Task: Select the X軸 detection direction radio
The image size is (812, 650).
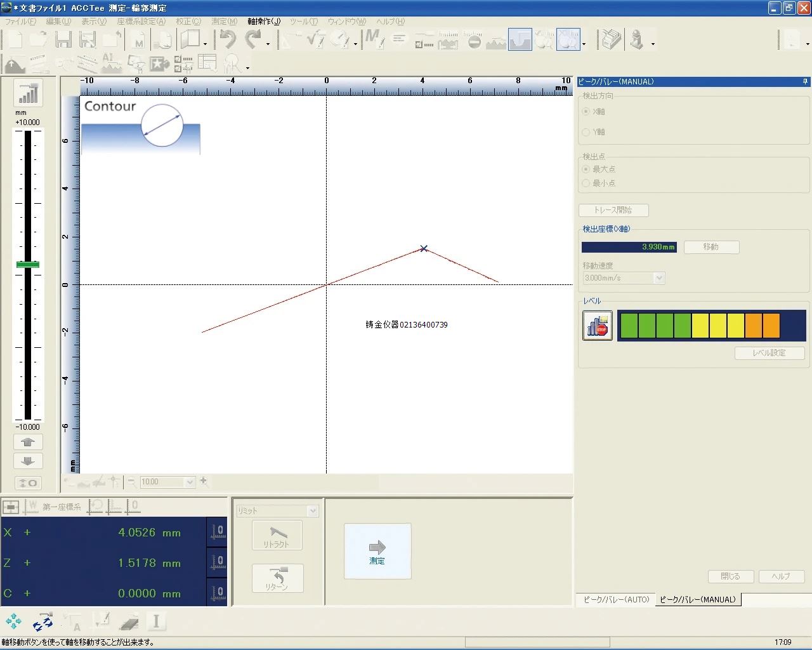Action: (586, 112)
